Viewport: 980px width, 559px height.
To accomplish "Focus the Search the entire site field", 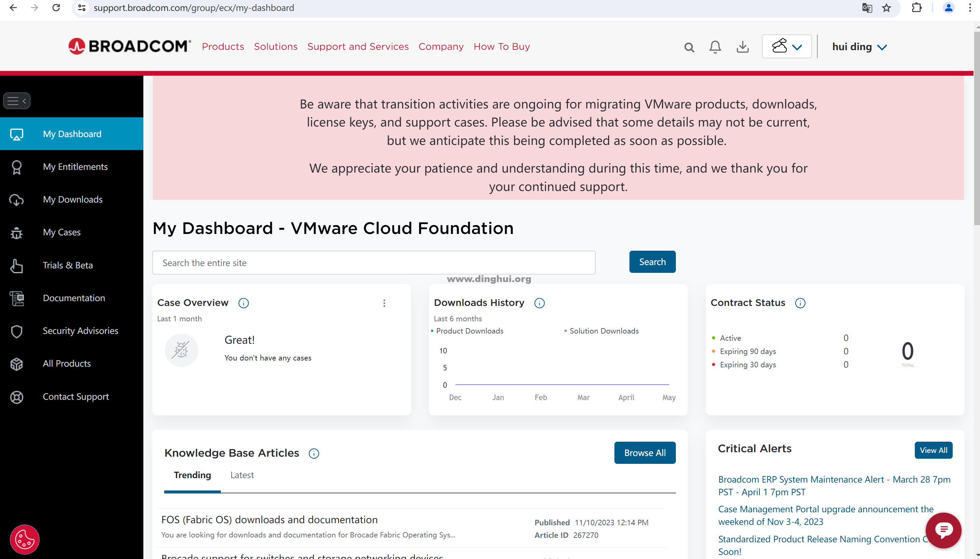I will [373, 263].
